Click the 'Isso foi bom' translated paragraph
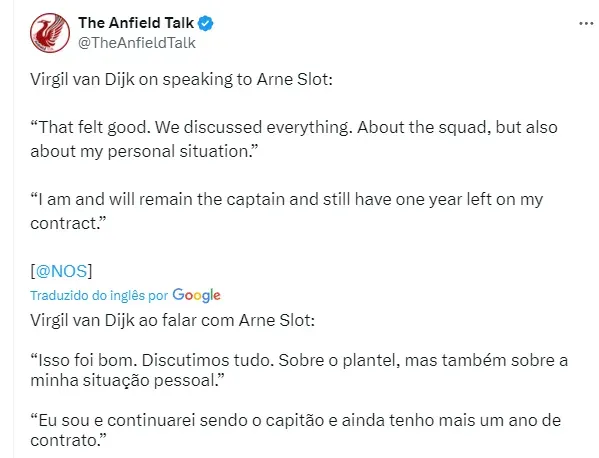Image resolution: width=599 pixels, height=458 pixels. coord(299,370)
